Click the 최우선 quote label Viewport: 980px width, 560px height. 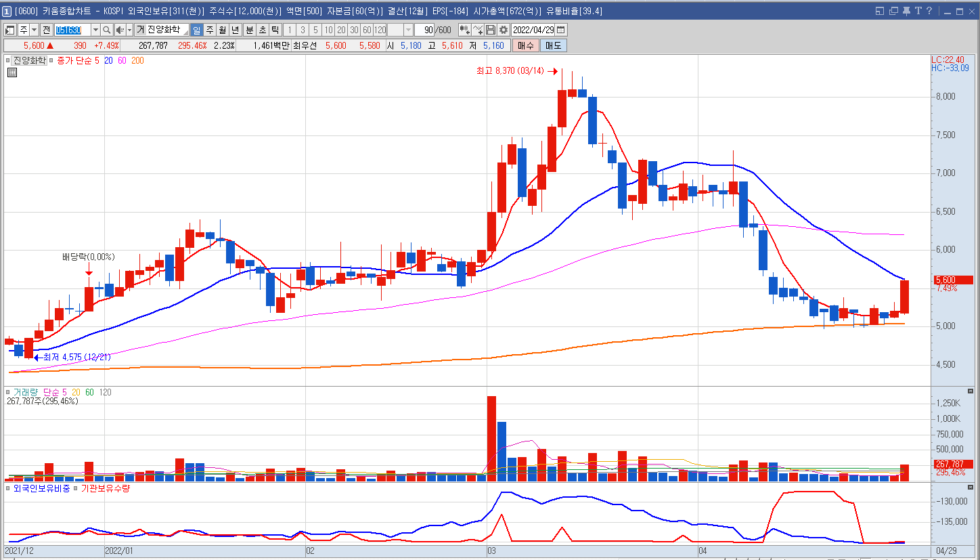point(306,45)
